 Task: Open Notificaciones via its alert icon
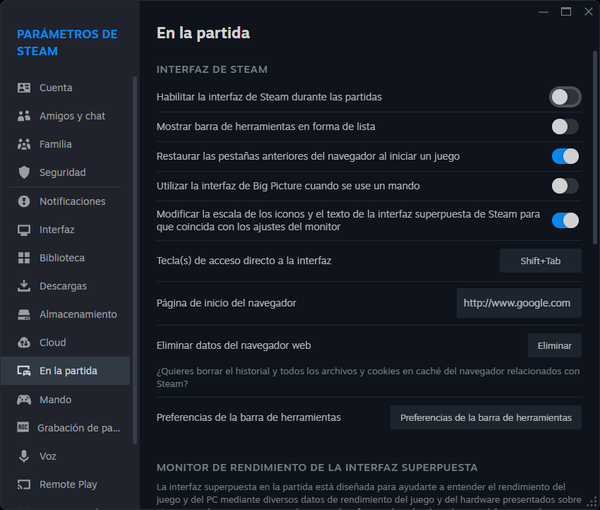24,201
